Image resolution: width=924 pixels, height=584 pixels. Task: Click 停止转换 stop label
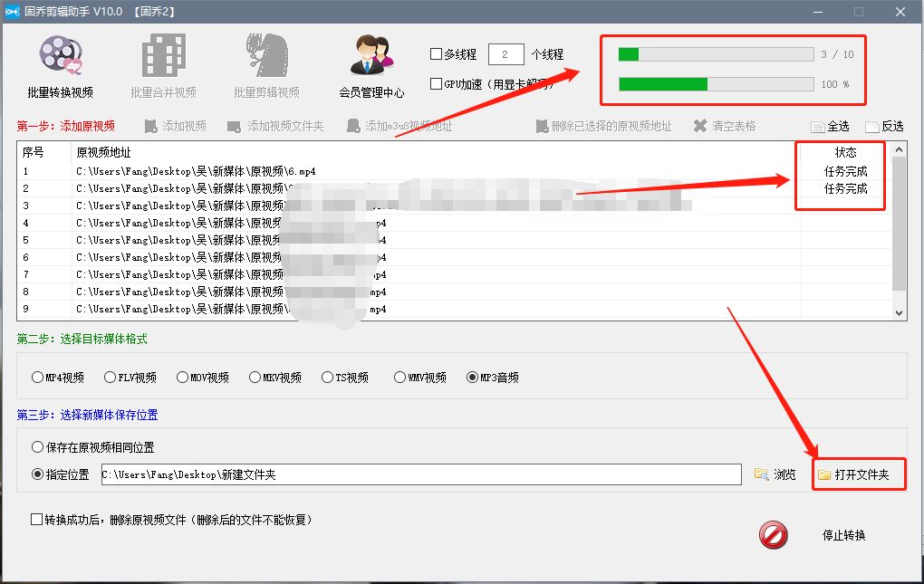click(844, 535)
